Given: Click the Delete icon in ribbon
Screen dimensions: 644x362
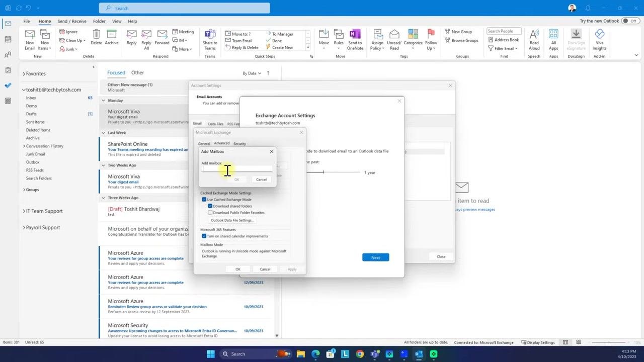Looking at the screenshot, I should point(96,37).
